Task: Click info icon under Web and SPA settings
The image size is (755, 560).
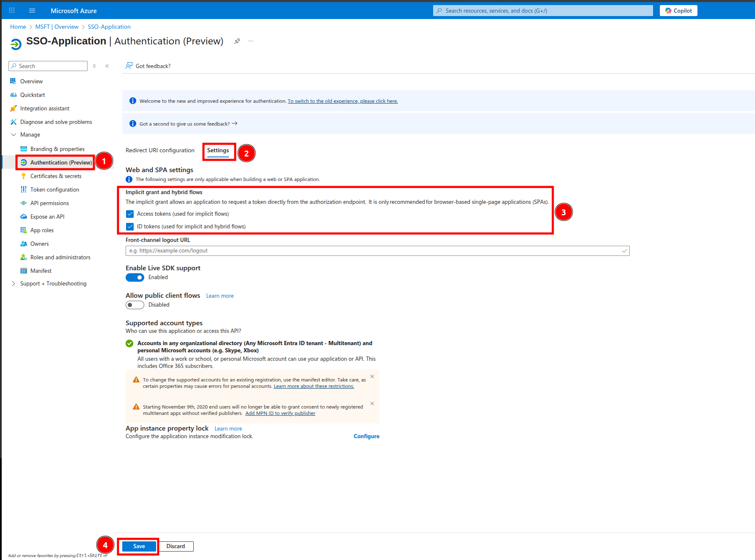Action: tap(129, 179)
